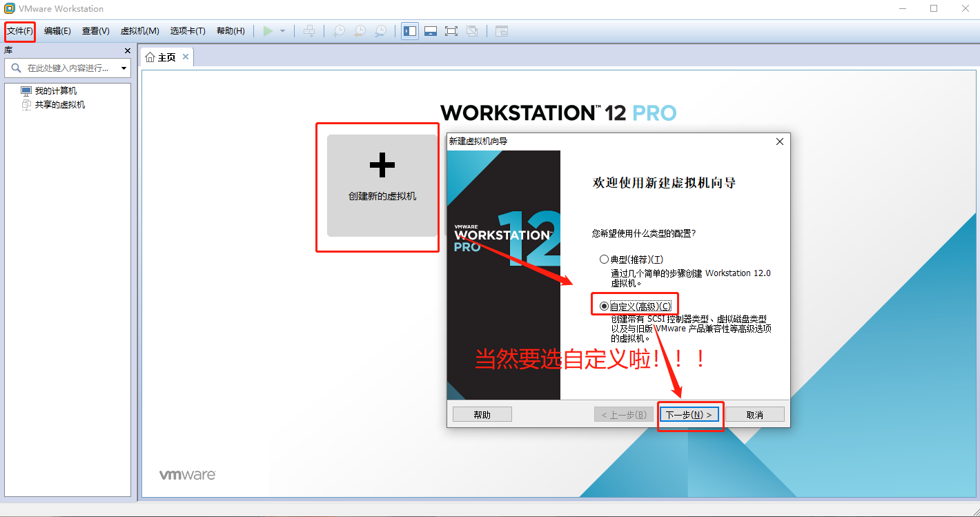Click the green power-on play icon
Screen dimensions: 980x517
(268, 31)
